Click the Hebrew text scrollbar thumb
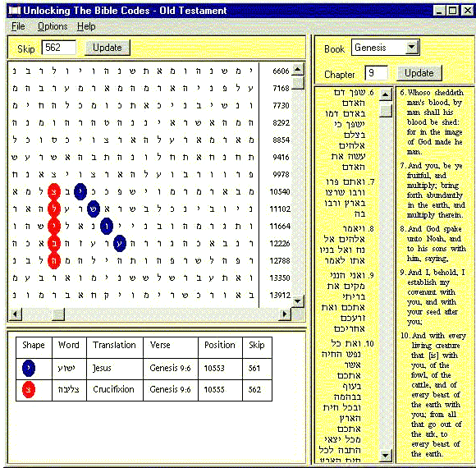The width and height of the screenshot is (476, 468). click(x=386, y=110)
